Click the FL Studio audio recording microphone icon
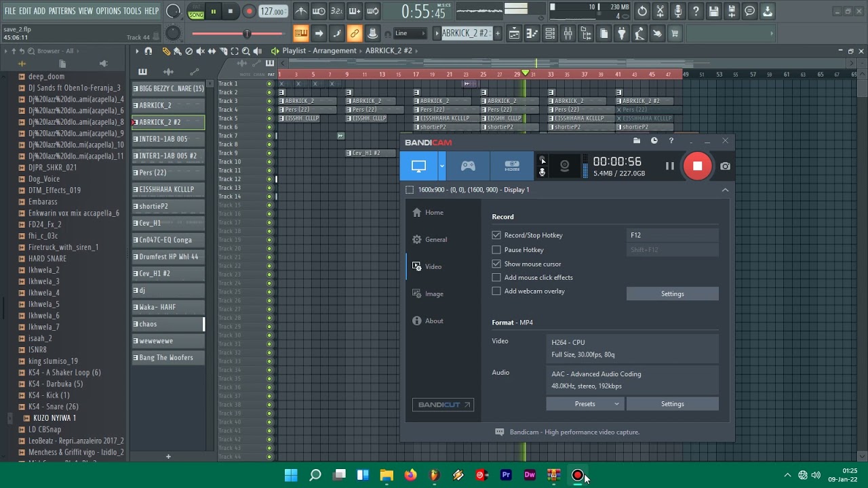 tap(678, 12)
